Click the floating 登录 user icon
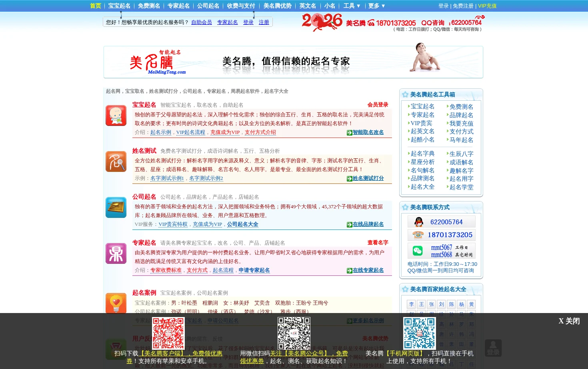Screen dimensions: 588x369 click(x=493, y=348)
